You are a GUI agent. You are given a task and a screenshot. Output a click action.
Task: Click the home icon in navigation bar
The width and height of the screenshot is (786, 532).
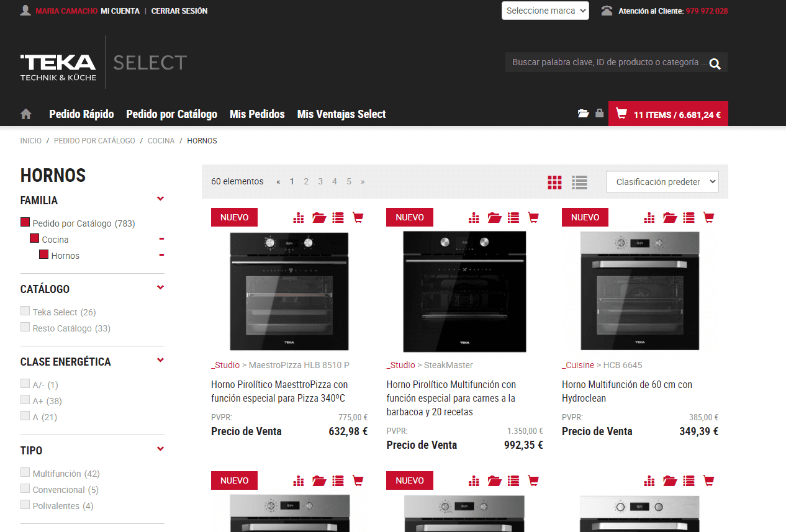click(x=26, y=114)
